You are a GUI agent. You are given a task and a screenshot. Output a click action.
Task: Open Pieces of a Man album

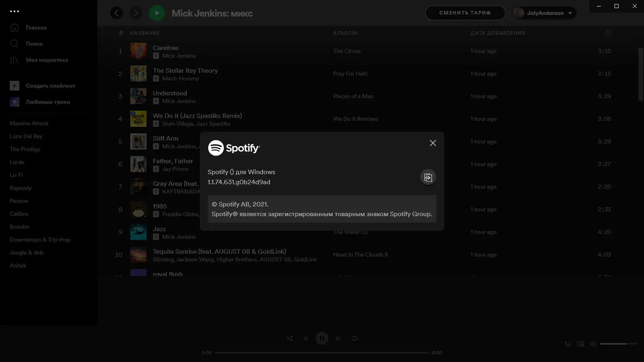tap(353, 96)
